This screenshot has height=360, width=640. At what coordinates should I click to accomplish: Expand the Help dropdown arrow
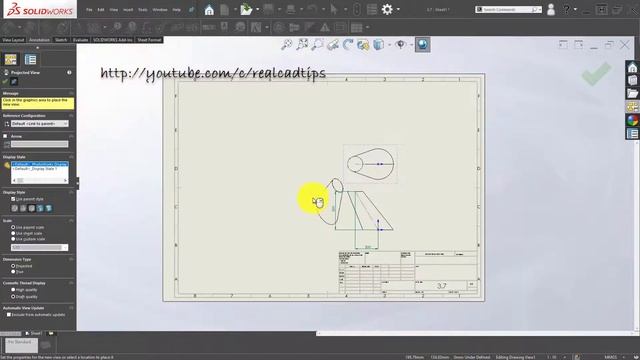[575, 9]
